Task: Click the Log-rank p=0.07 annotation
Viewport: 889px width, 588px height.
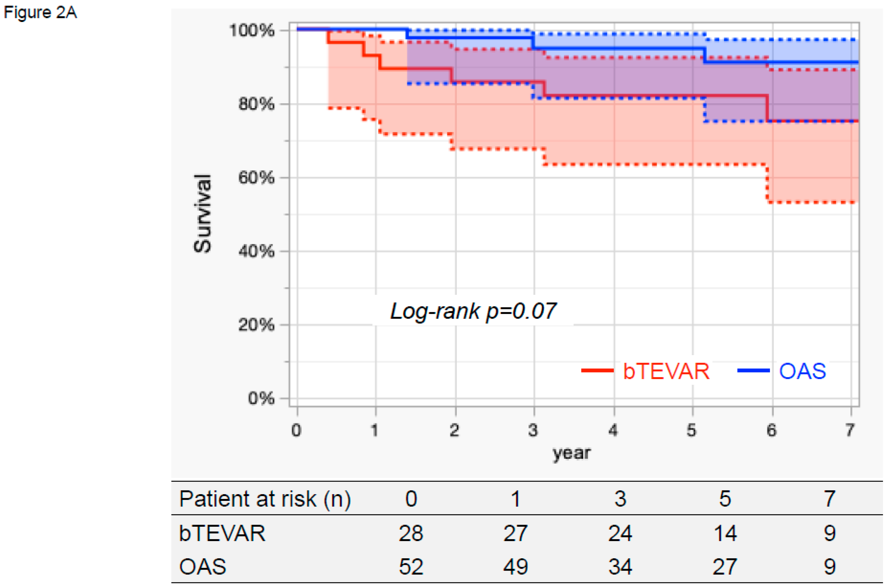Action: (x=473, y=311)
